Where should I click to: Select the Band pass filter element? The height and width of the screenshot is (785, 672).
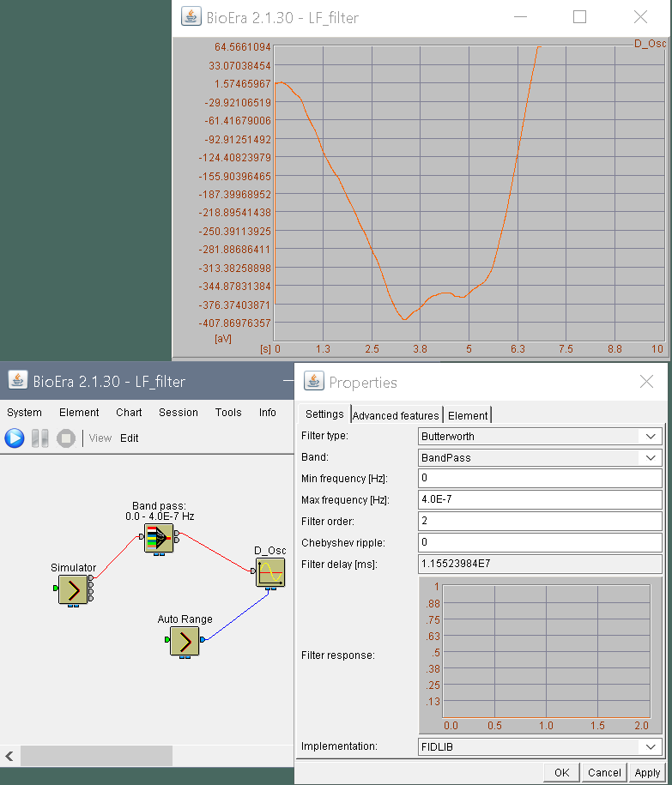coord(159,539)
